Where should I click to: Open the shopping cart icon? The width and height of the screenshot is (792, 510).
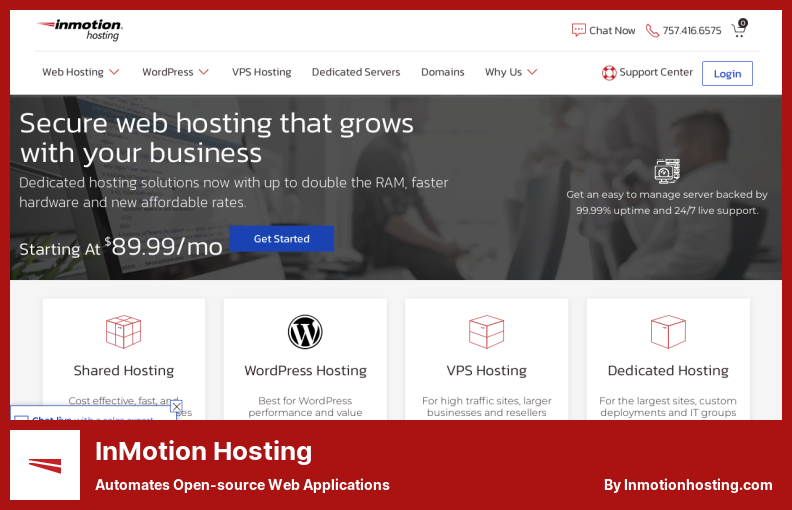pyautogui.click(x=739, y=29)
